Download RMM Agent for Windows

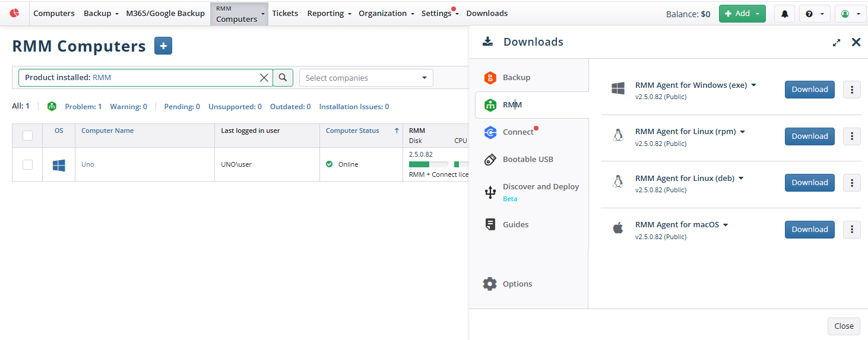click(810, 90)
